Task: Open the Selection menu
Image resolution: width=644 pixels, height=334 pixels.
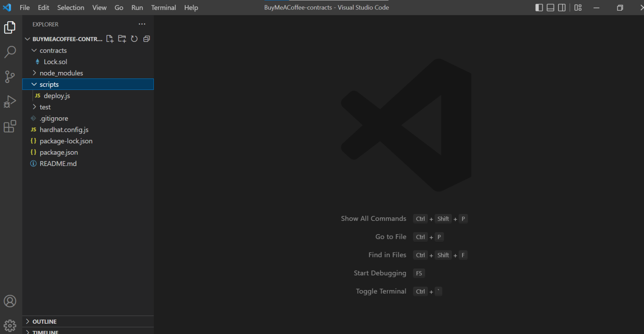Action: 70,8
